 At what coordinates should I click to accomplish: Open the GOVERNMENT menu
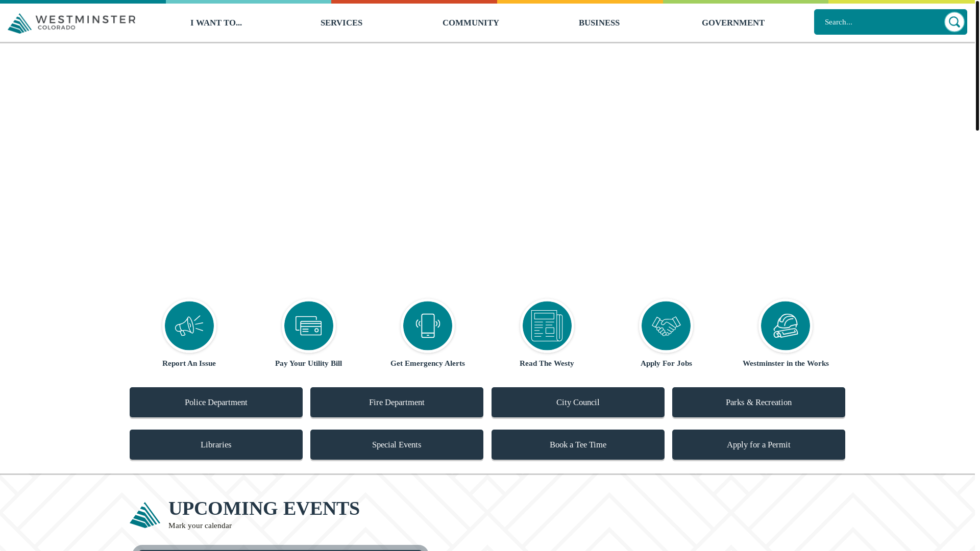[x=733, y=23]
